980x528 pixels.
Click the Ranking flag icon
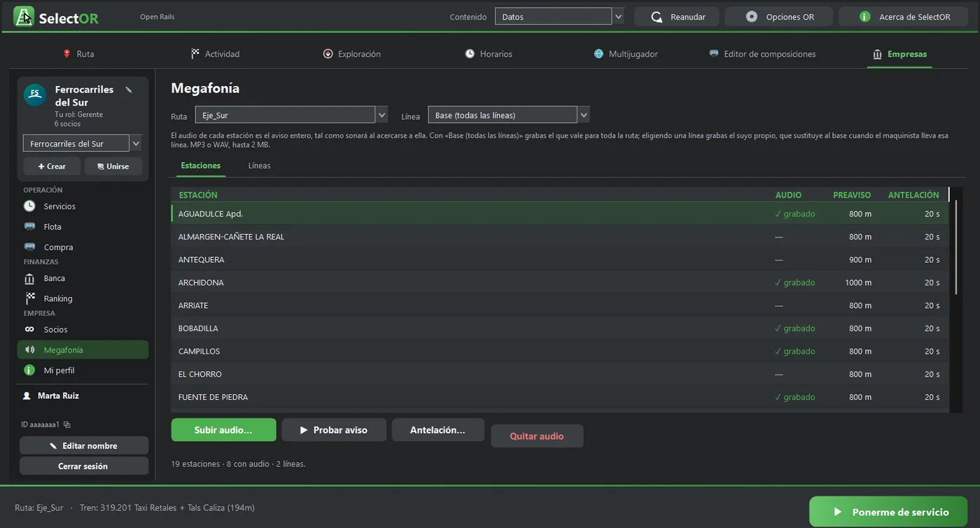pos(29,298)
